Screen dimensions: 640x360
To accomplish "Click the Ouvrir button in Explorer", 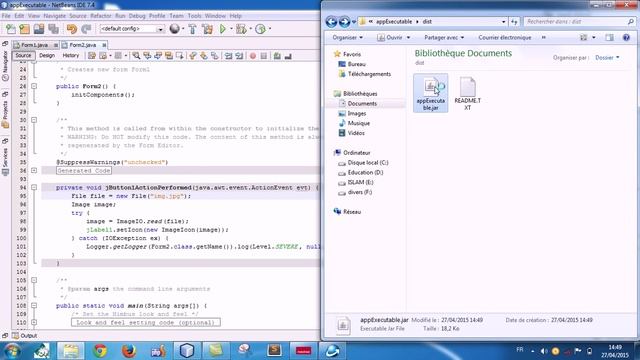I will [393, 38].
